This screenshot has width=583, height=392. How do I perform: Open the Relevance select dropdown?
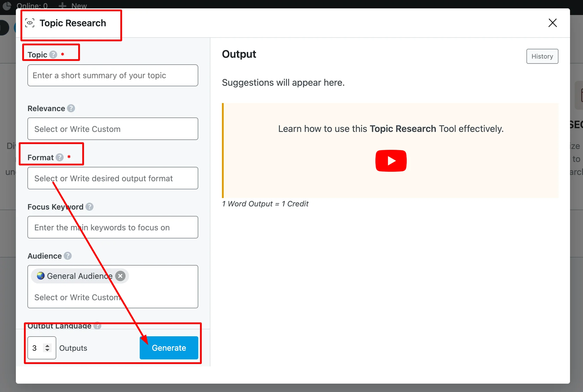[x=113, y=129]
